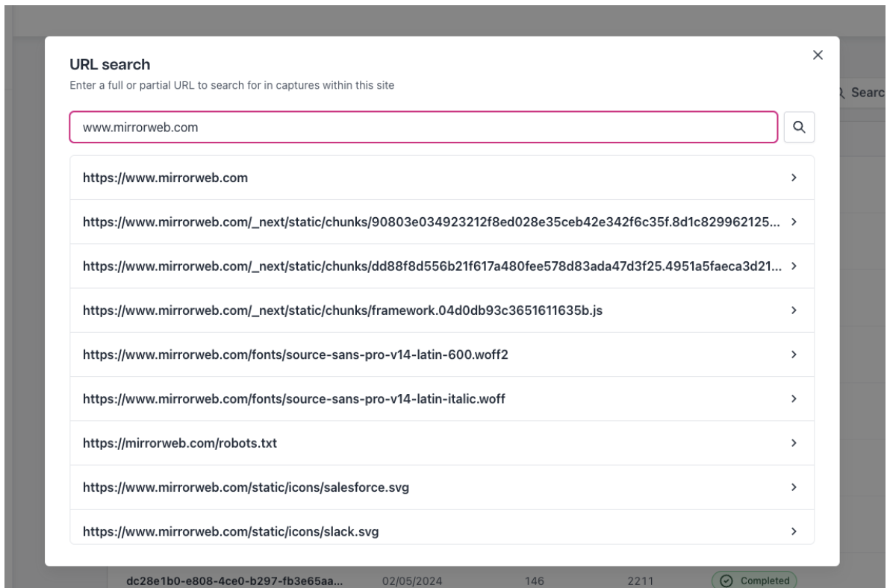Open the source-sans-pro-v14-latin-600.woff2 result
Screen dimensions: 887x588
coord(442,354)
